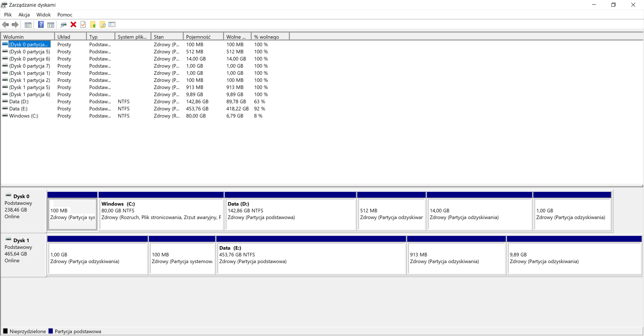Image resolution: width=644 pixels, height=336 pixels.
Task: Click the Back arrow in toolbar
Action: (x=6, y=25)
